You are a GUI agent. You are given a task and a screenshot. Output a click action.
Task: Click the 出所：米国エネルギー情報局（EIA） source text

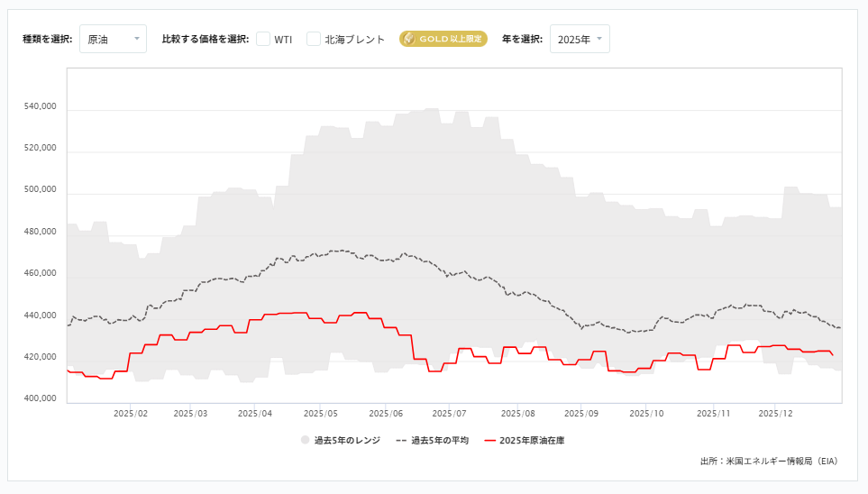click(770, 461)
